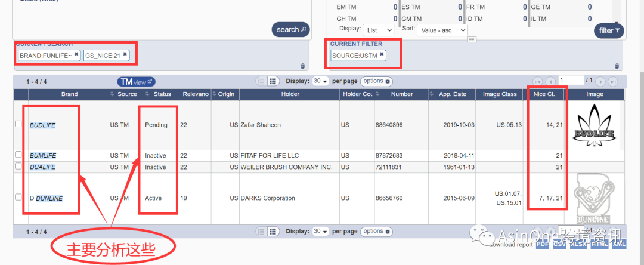Click application number 86656760
This screenshot has height=265, width=644.
(x=389, y=198)
